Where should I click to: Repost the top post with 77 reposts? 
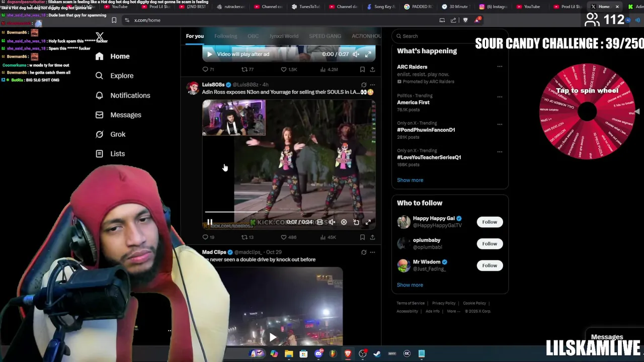[247, 69]
